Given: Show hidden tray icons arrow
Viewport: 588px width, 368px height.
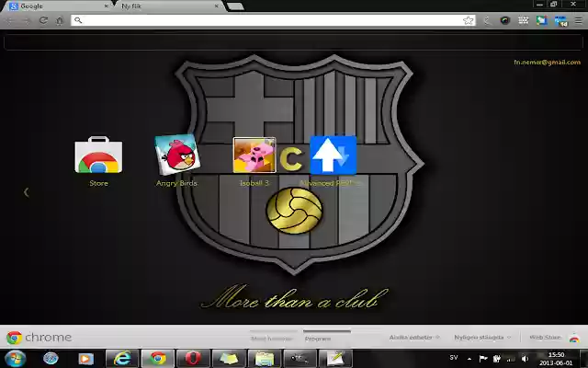Looking at the screenshot, I should [469, 359].
